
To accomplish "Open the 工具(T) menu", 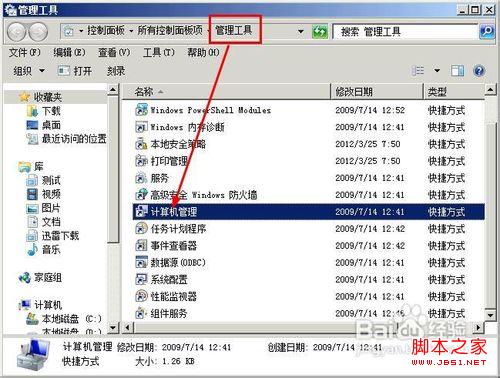I will [x=159, y=53].
